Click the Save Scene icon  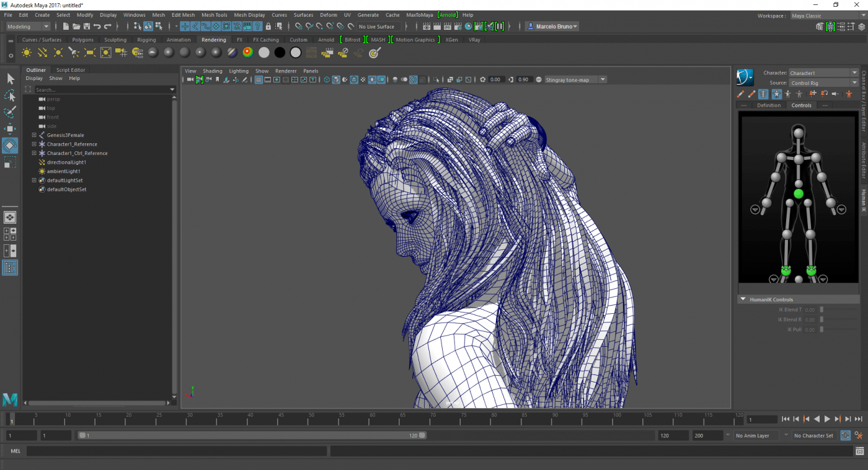click(87, 27)
